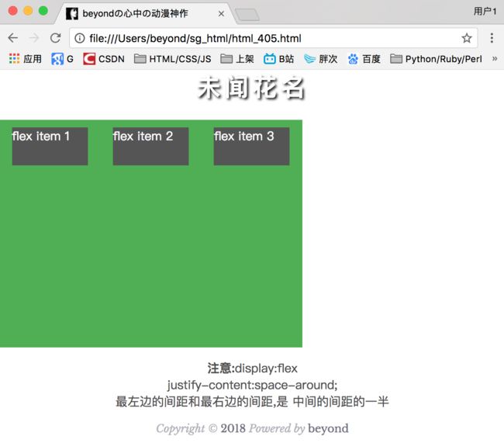This screenshot has width=504, height=443.
Task: Click the flex item 1 box
Action: pos(50,146)
